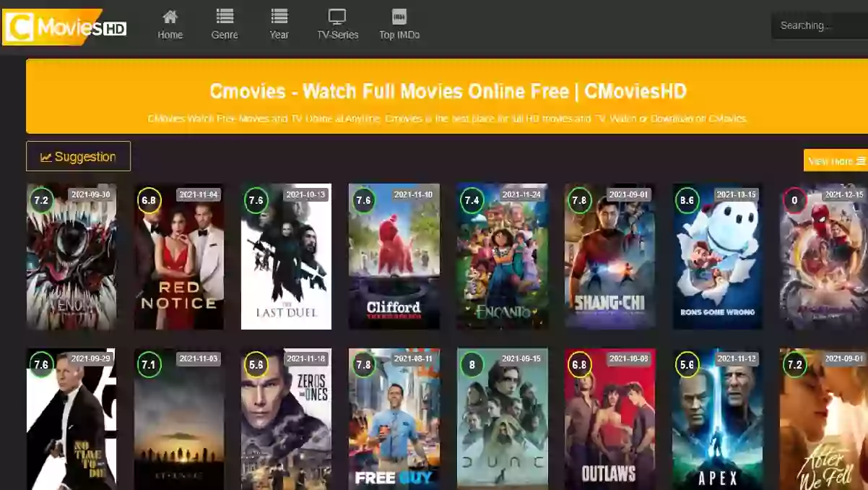The image size is (868, 490).
Task: Click the Suggestion tab button
Action: click(78, 157)
